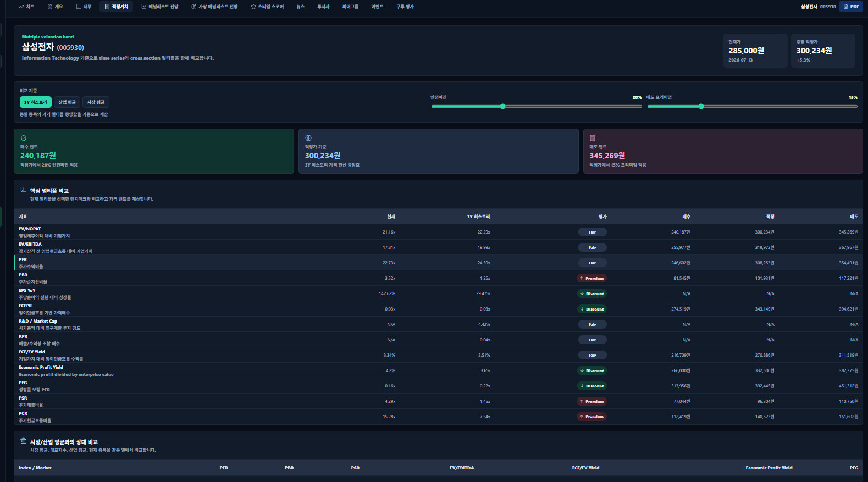Viewport: 868px width, 482px height.
Task: Switch to the 재무 financials tab
Action: pyautogui.click(x=84, y=7)
